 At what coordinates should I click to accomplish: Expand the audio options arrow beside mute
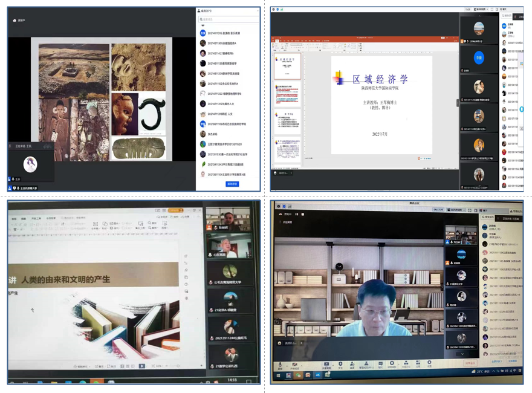point(285,364)
